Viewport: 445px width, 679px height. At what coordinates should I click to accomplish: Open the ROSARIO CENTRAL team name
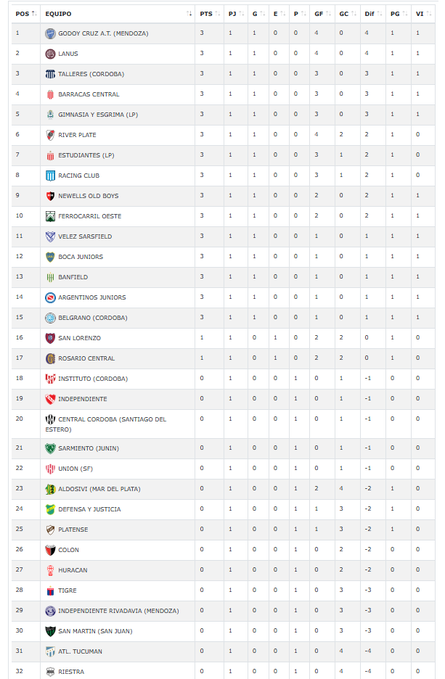click(x=87, y=358)
